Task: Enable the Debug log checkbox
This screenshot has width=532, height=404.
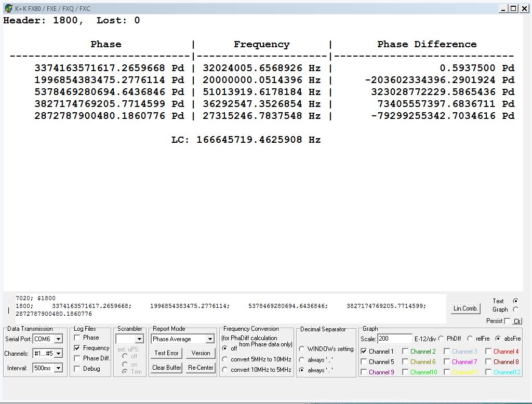Action: pyautogui.click(x=77, y=369)
